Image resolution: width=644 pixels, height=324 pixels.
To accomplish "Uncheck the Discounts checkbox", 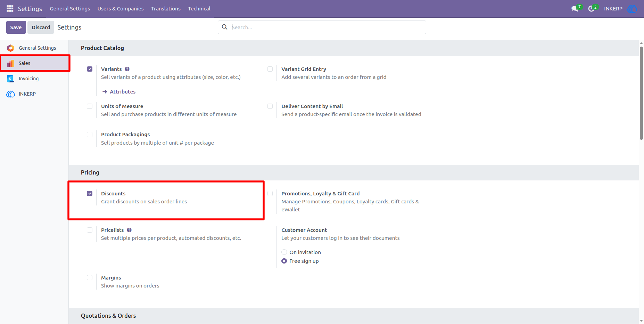I will pos(90,193).
